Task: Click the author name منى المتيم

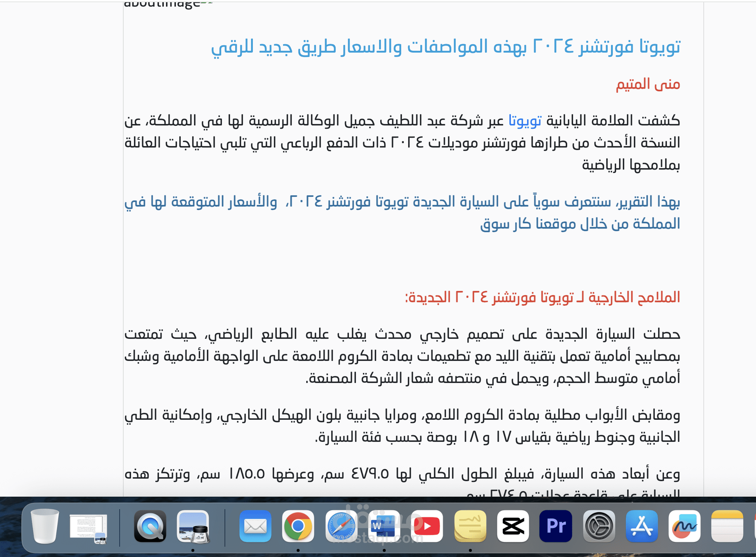Action: 648,84
